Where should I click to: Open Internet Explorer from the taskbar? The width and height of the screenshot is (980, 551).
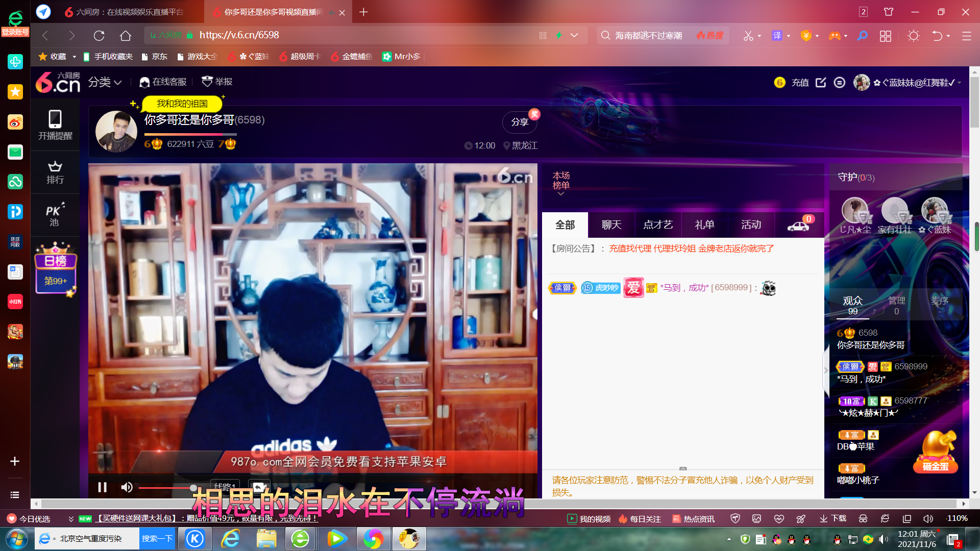pos(231,539)
